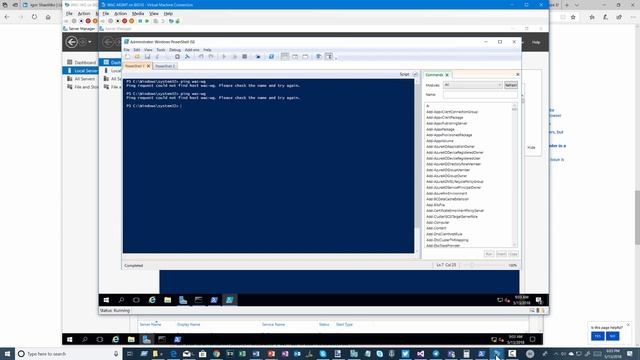The width and height of the screenshot is (640, 360).
Task: Click the Show Command Window icon
Action: coord(319,57)
